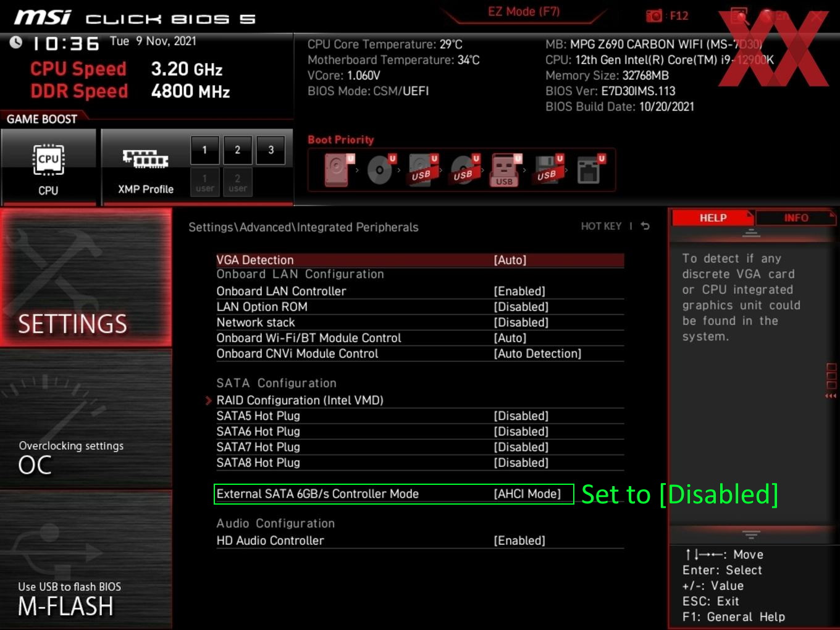Change the Network stack value
This screenshot has height=630, width=840.
coord(521,322)
